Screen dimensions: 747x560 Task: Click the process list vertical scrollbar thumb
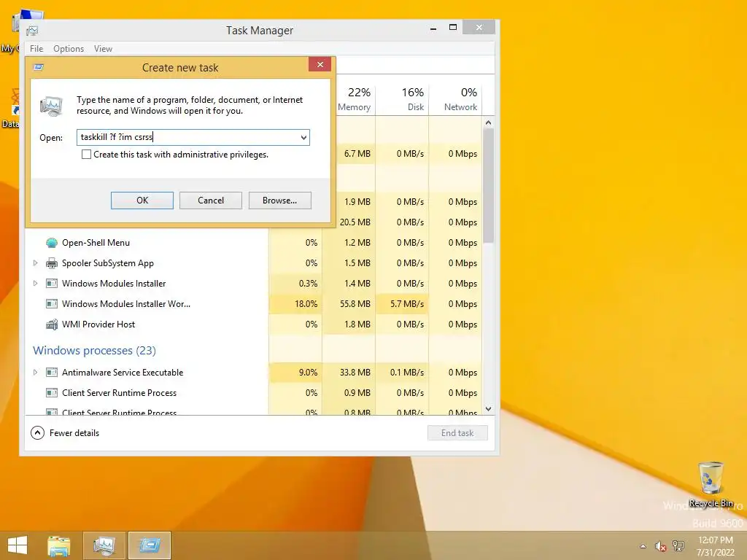pos(488,186)
